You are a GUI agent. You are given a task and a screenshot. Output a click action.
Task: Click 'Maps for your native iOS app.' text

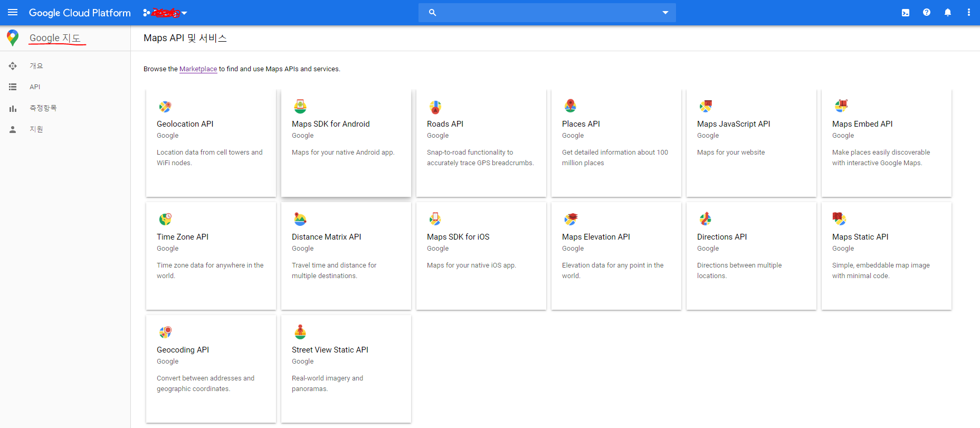pyautogui.click(x=471, y=265)
